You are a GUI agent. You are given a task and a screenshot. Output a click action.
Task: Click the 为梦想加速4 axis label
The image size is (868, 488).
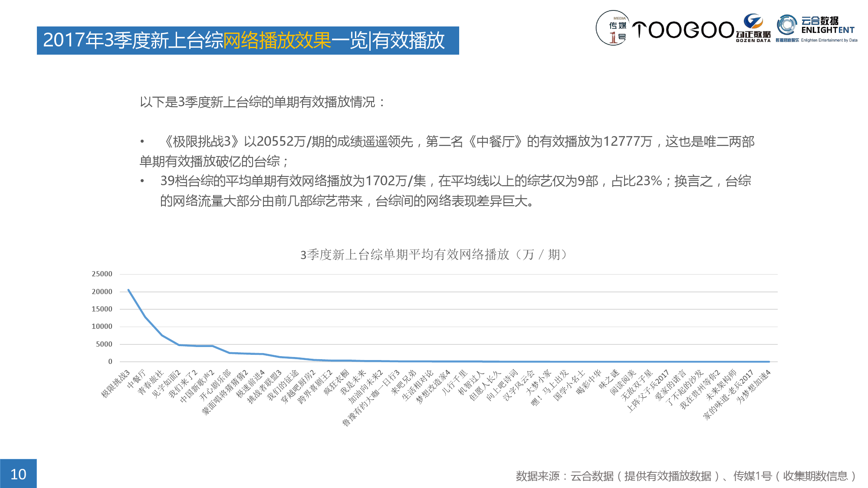[x=754, y=386]
